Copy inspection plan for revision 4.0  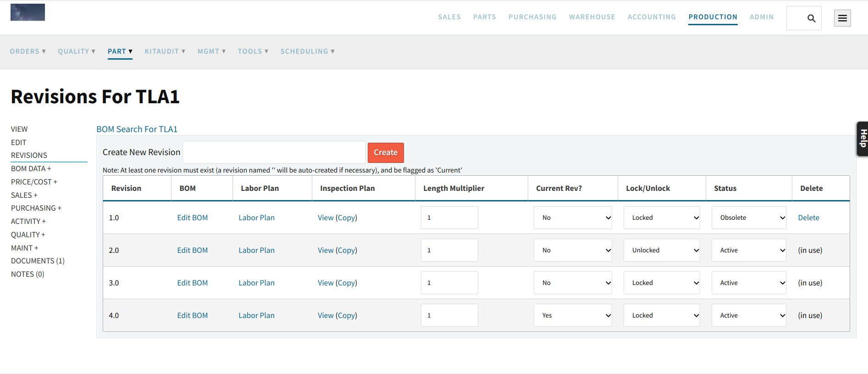pos(346,315)
